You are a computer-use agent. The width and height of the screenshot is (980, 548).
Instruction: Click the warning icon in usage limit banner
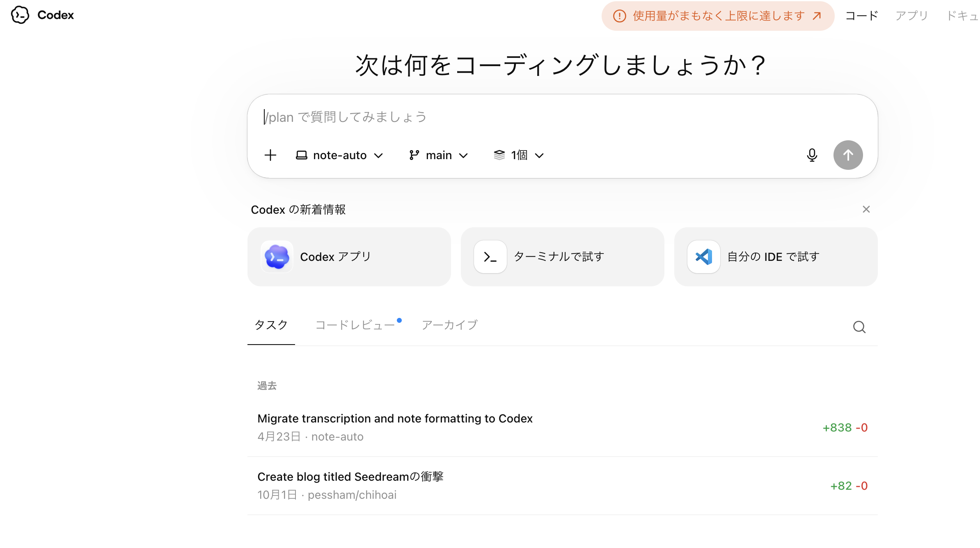point(619,16)
